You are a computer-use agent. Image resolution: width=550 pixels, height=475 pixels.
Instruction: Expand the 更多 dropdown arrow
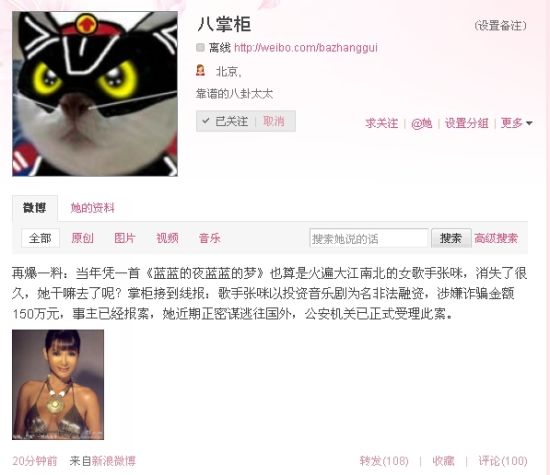click(x=529, y=123)
